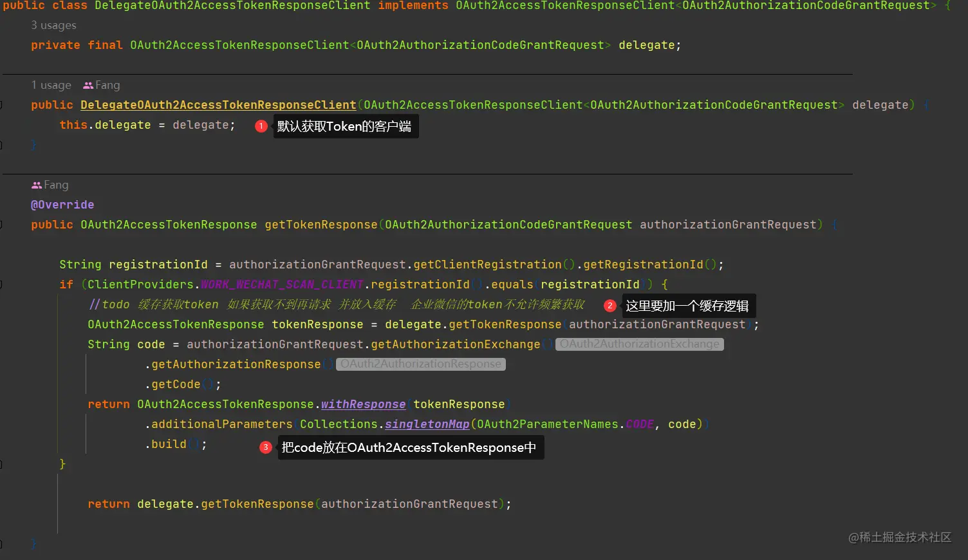Click the ClientProviders class reference
The width and height of the screenshot is (968, 560).
click(140, 285)
